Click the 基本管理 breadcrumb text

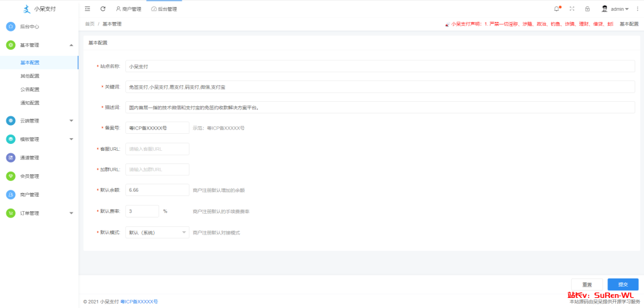pyautogui.click(x=112, y=25)
